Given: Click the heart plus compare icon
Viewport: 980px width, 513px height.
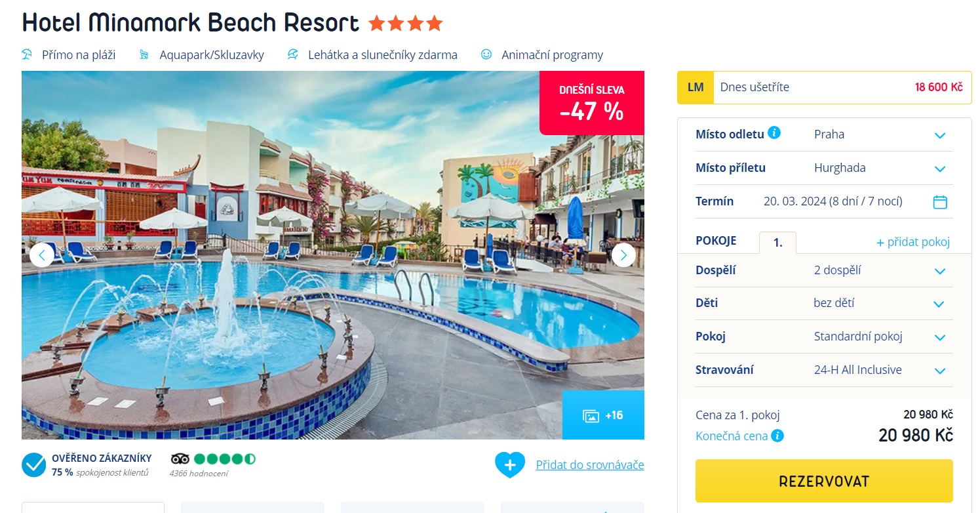Looking at the screenshot, I should click(510, 464).
